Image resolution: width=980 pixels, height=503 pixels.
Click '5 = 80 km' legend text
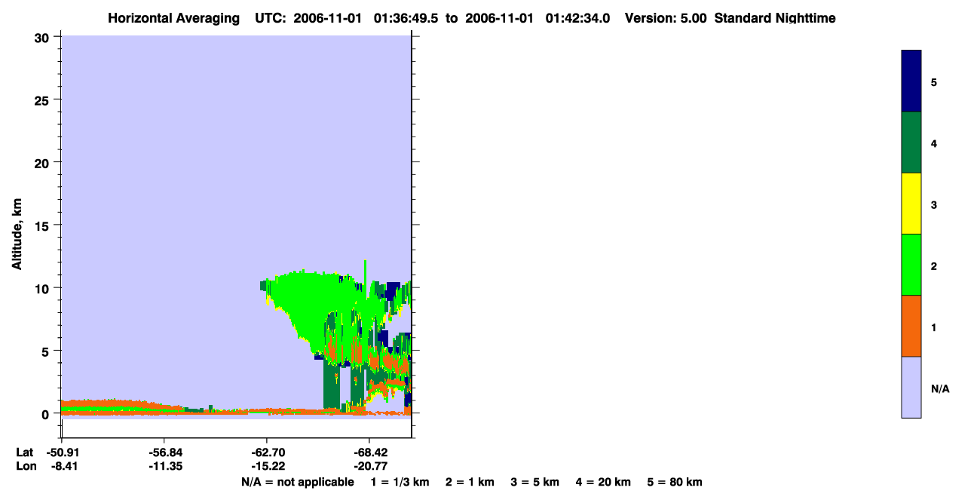pyautogui.click(x=675, y=482)
